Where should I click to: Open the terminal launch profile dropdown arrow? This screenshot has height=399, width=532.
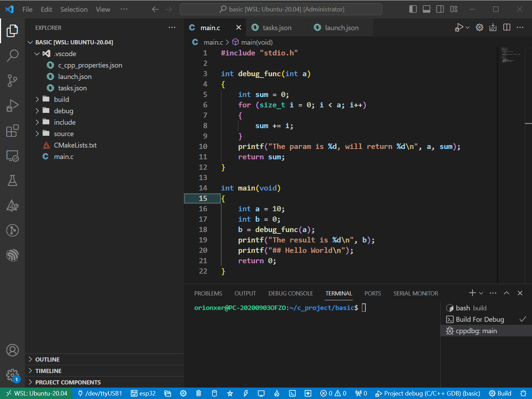tap(481, 293)
